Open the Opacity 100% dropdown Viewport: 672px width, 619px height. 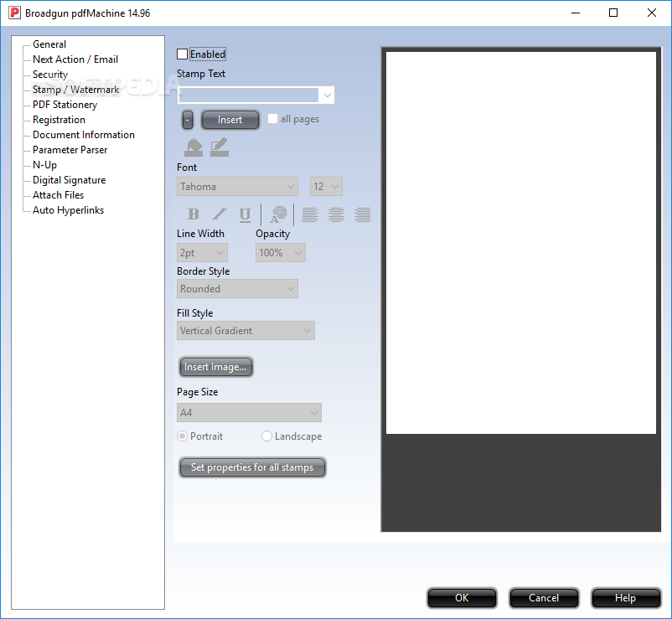[281, 253]
